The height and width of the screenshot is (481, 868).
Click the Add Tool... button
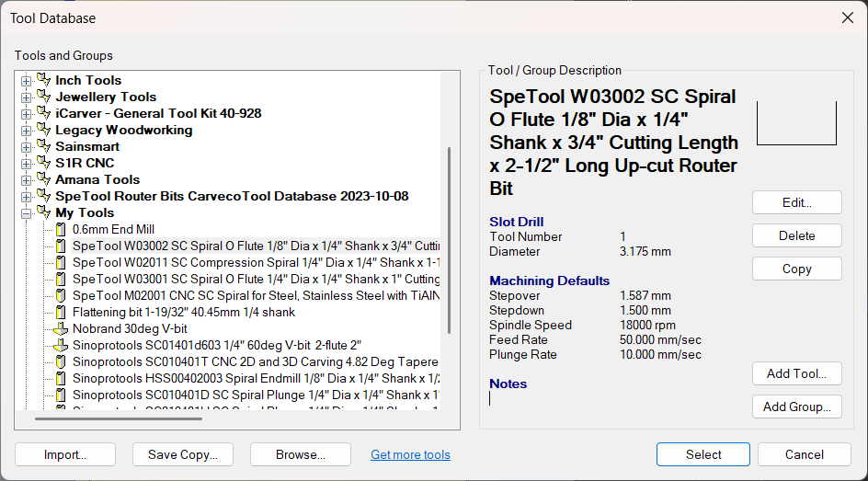pos(796,373)
